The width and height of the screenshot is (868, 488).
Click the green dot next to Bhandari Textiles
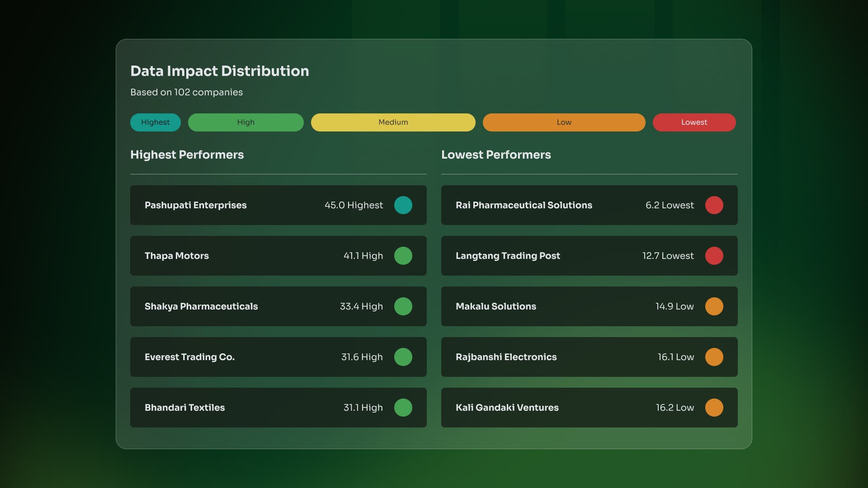point(403,408)
